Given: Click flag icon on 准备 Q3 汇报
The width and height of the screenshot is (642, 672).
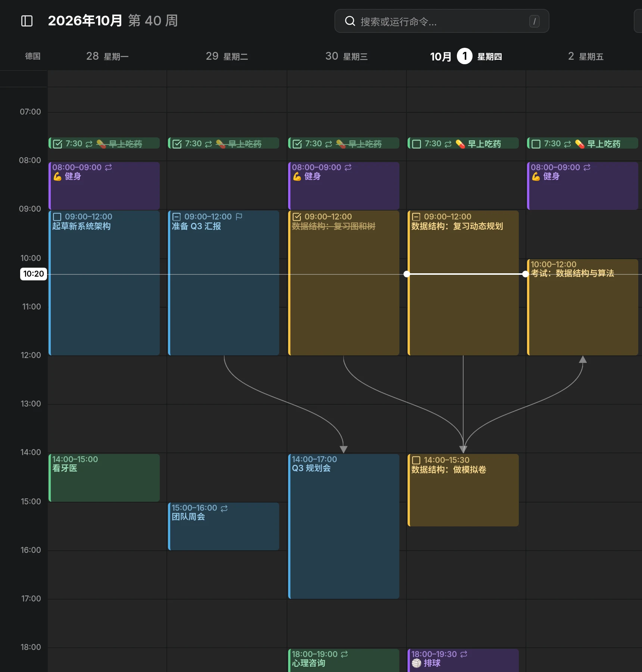Looking at the screenshot, I should 239,217.
